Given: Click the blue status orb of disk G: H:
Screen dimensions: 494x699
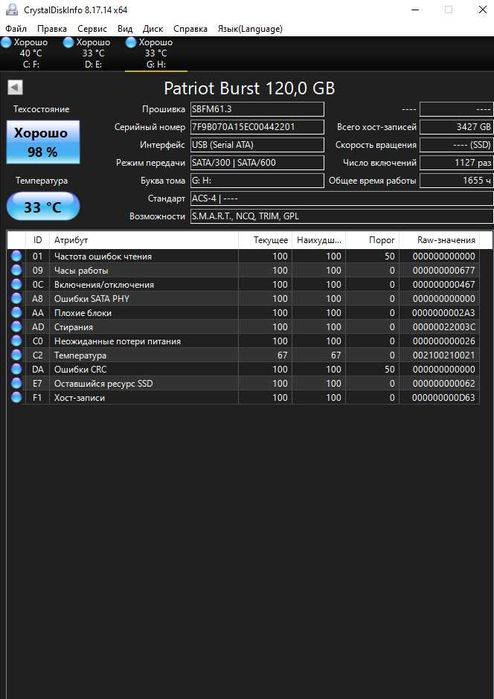Looking at the screenshot, I should 131,42.
